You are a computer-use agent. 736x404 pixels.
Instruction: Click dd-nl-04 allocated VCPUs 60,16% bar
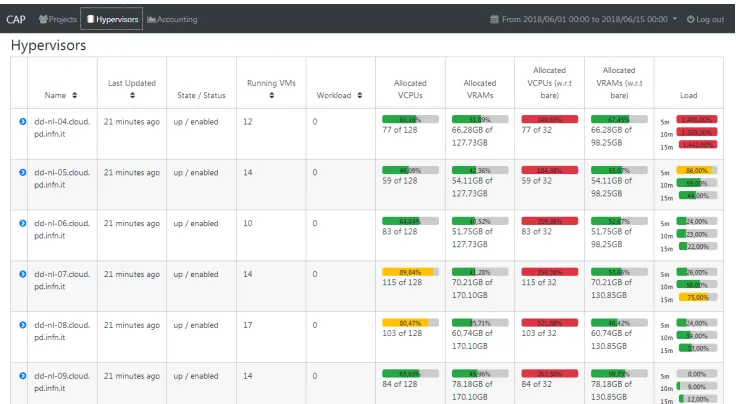410,119
